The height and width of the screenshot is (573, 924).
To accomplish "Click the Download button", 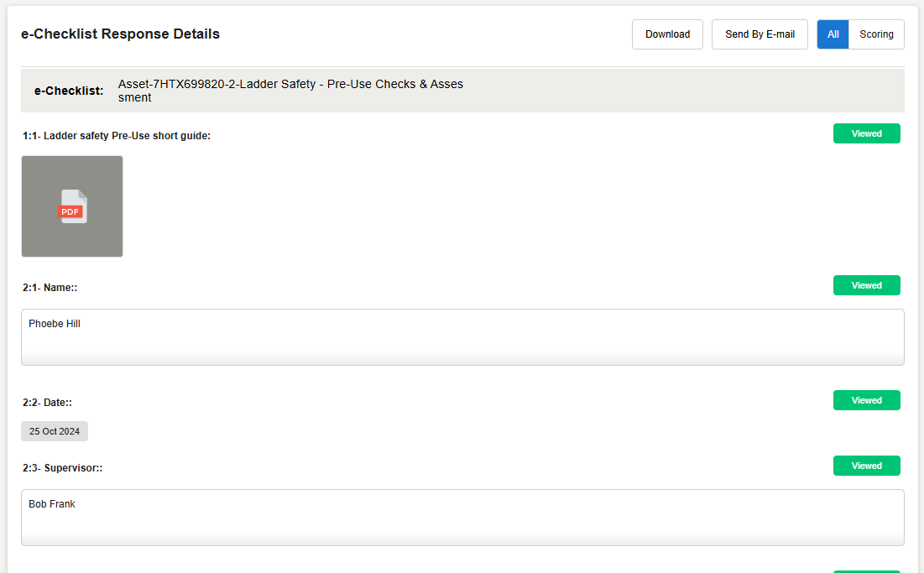I will [x=667, y=34].
